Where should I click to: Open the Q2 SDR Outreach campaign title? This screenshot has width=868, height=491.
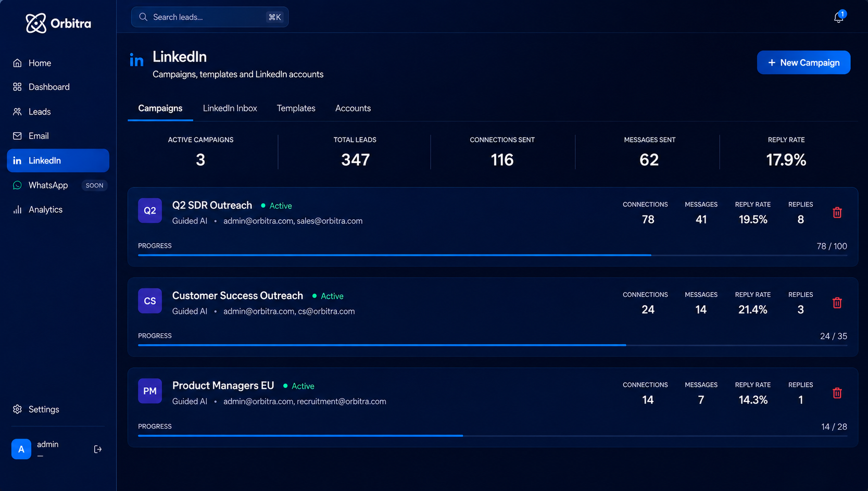[212, 205]
